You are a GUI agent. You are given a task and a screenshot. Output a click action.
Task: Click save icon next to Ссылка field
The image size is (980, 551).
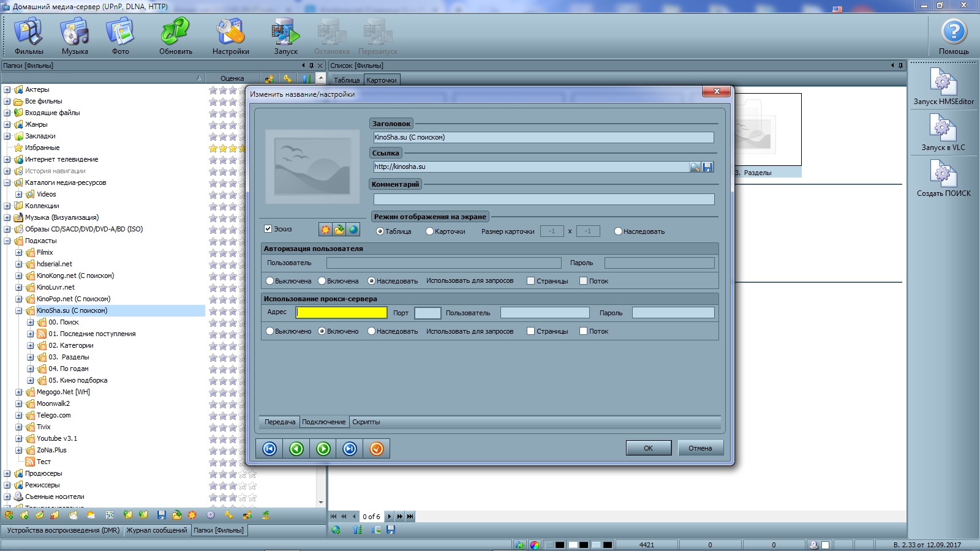(x=707, y=167)
